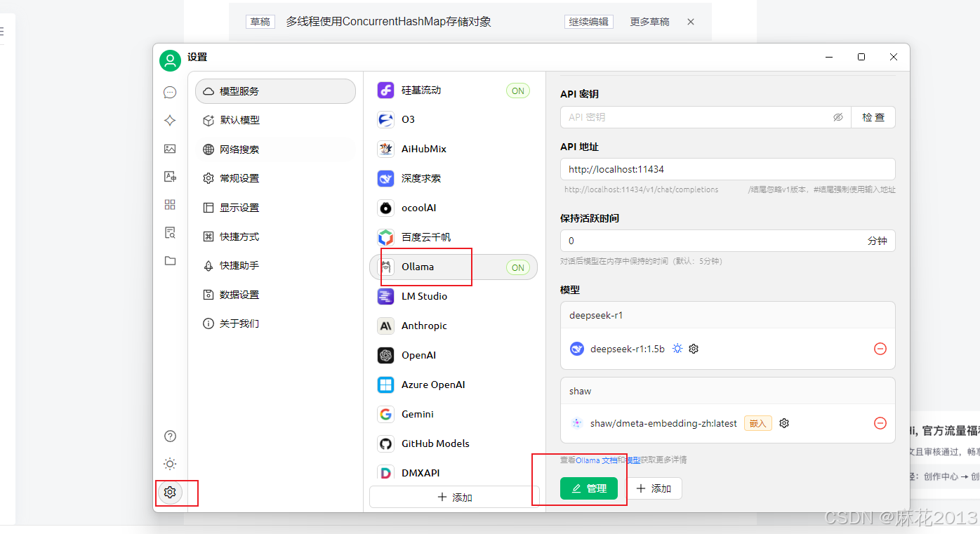
Task: Select the AiHubMix provider
Action: 453,149
